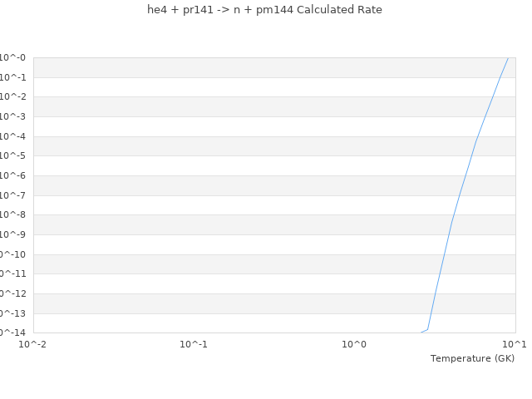Click the 'Temperature (GK)' axis title
This screenshot has height=399, width=532.
tap(472, 358)
